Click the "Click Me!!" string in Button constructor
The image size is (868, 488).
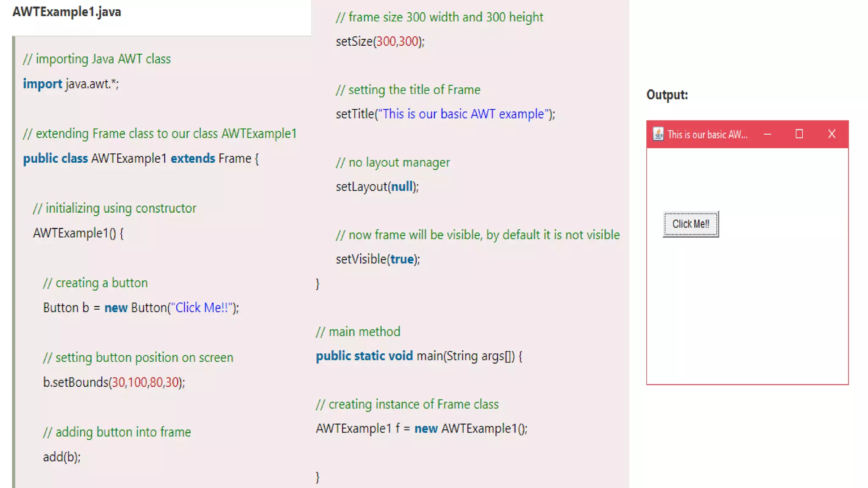(x=201, y=308)
